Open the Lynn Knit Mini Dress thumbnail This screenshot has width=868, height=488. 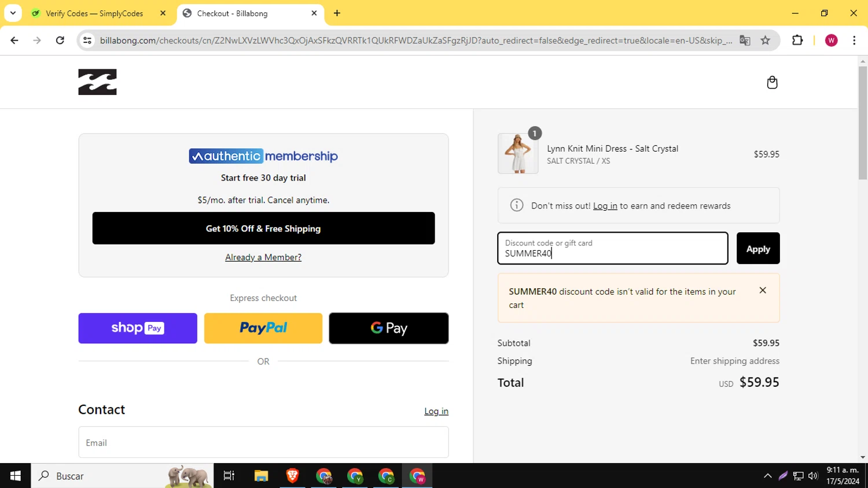[518, 153]
